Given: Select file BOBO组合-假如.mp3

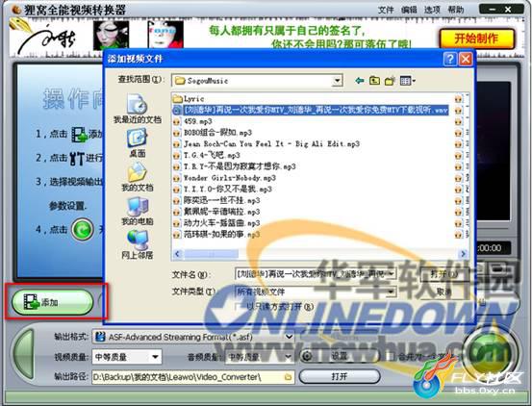Looking at the screenshot, I should pyautogui.click(x=213, y=132).
